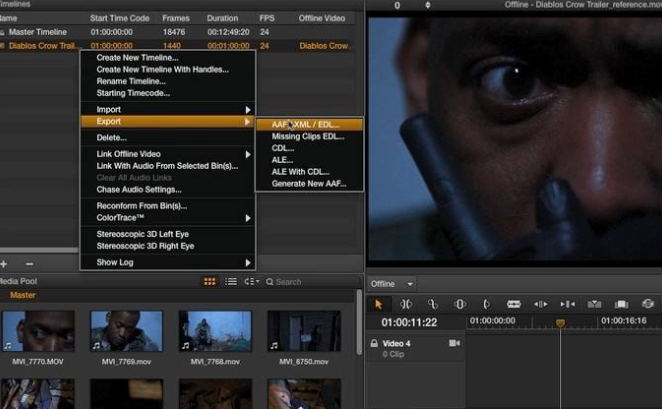Open the Offline viewer mode dropdown

point(392,284)
